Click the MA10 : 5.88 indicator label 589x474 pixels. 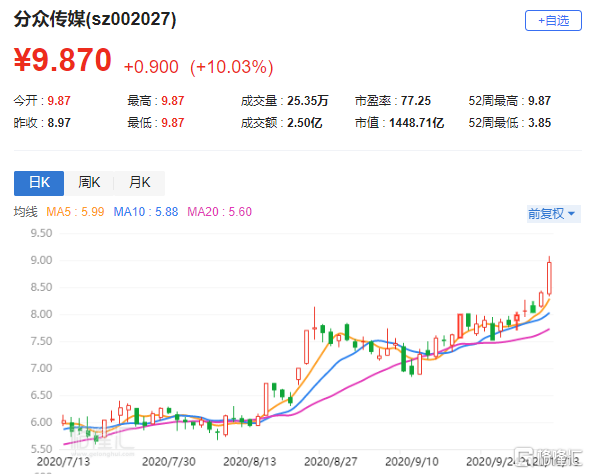point(146,212)
